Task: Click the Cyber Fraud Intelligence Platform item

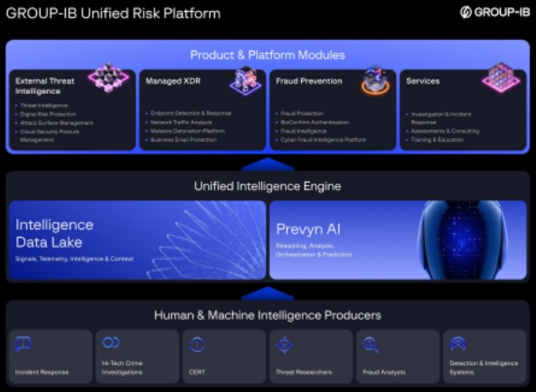Action: [x=323, y=140]
